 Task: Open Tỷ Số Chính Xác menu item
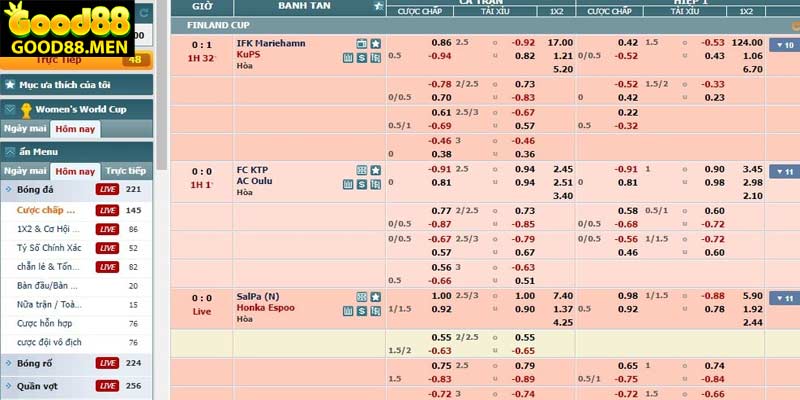click(49, 248)
